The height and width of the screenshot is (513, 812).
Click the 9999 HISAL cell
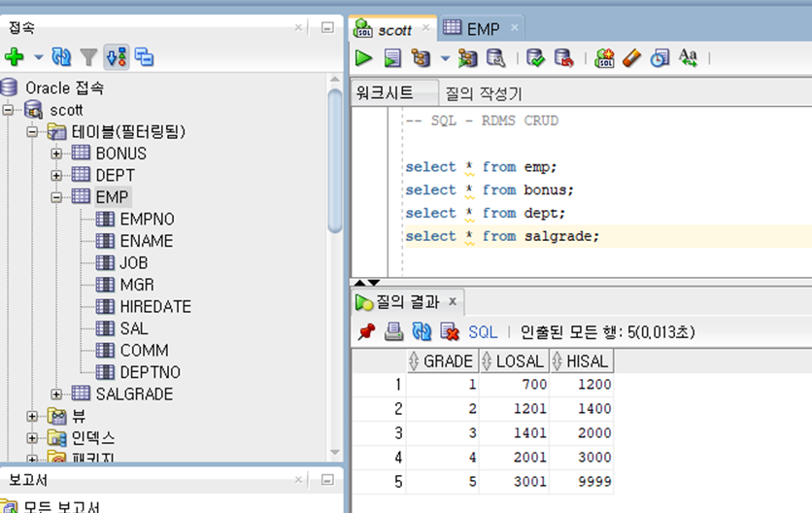click(x=582, y=481)
